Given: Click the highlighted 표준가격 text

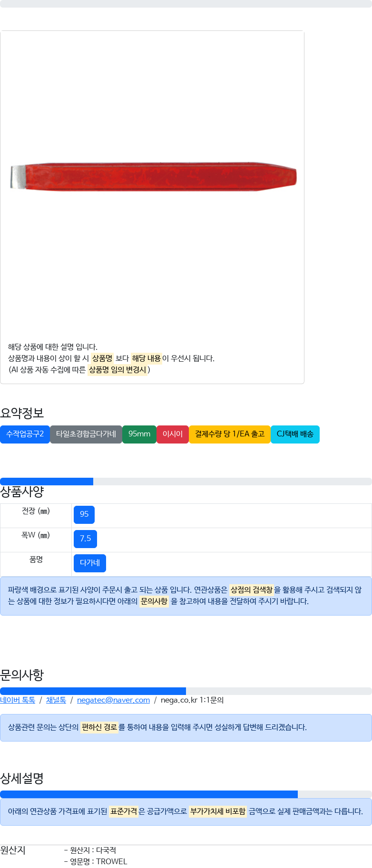Looking at the screenshot, I should point(124,811).
